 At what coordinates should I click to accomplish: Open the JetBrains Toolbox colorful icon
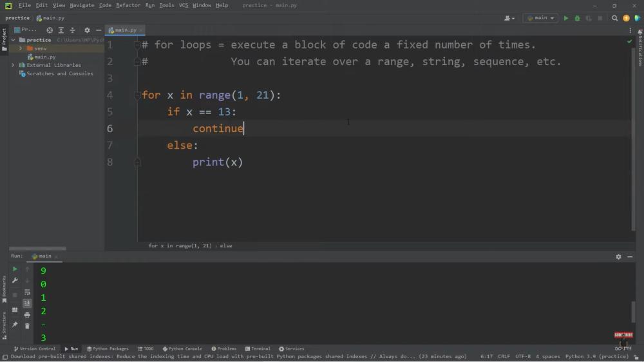[637, 18]
